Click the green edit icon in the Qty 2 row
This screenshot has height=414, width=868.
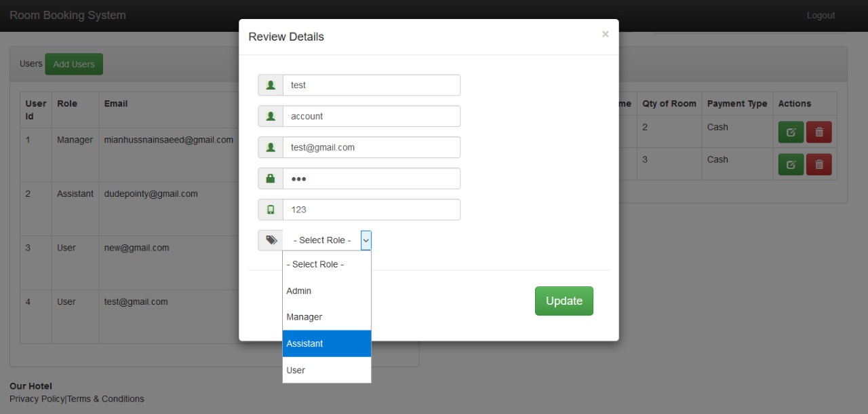(x=790, y=132)
